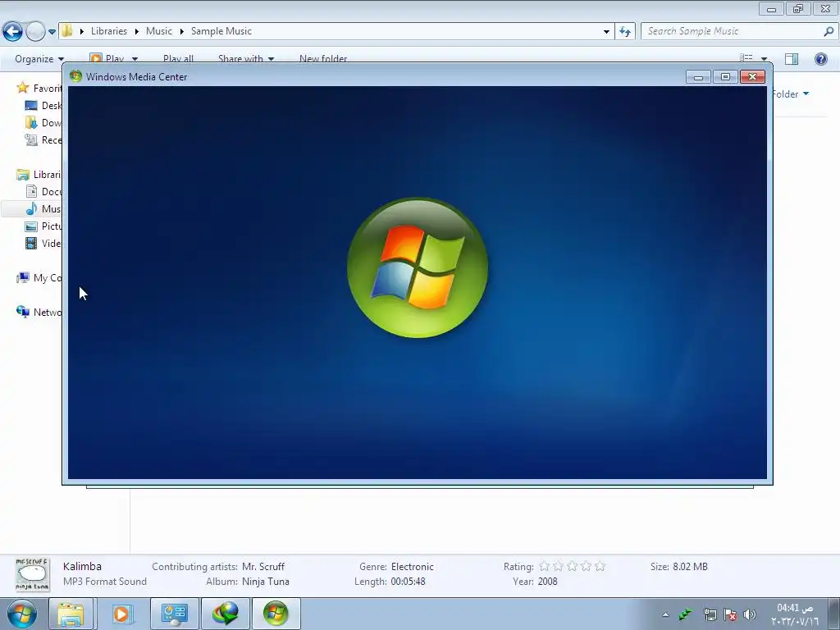Show hidden system tray icons

[x=665, y=614]
